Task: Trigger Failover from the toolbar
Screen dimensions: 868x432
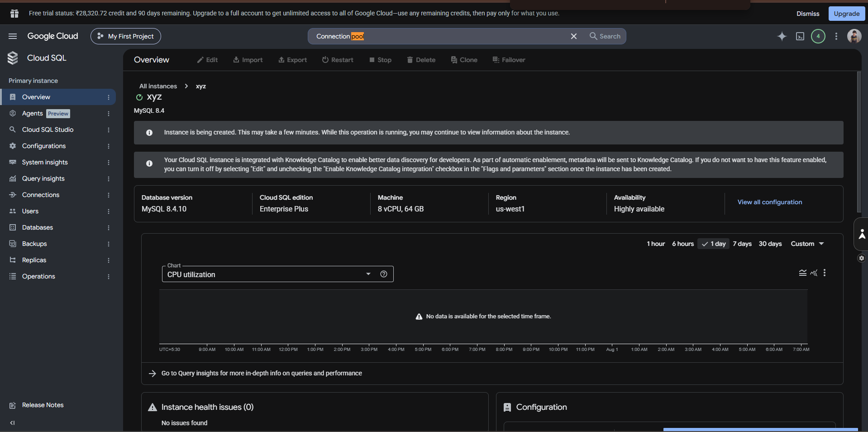Action: coord(509,60)
